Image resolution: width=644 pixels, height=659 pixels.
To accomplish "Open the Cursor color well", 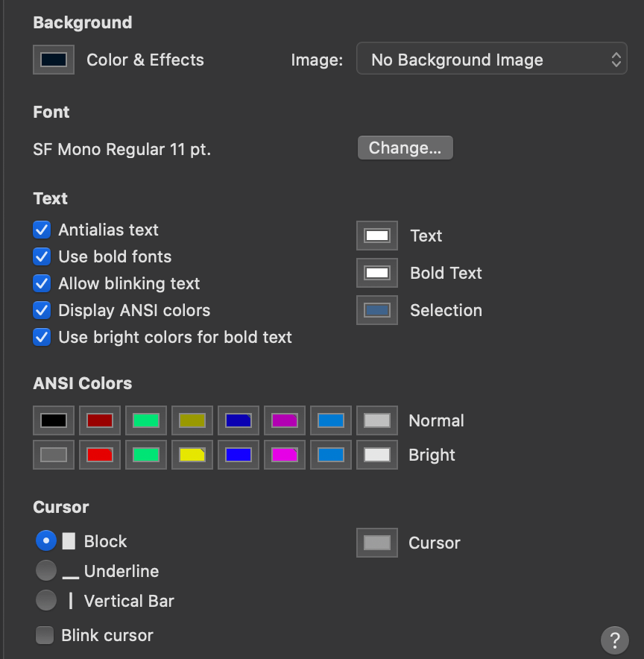I will (x=377, y=543).
